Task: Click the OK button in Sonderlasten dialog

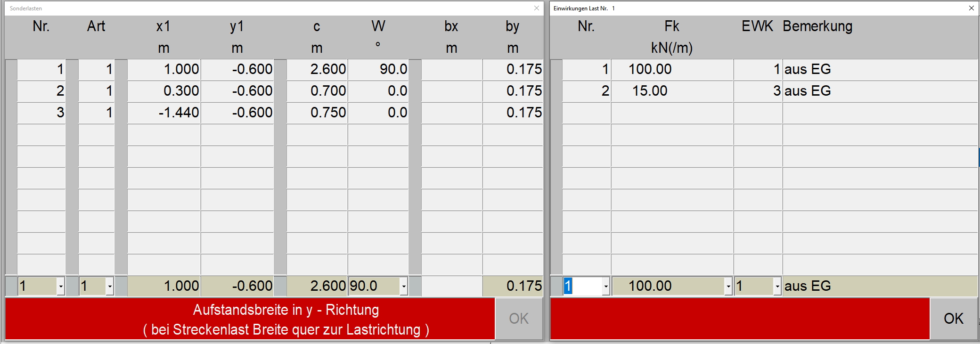Action: coord(519,319)
